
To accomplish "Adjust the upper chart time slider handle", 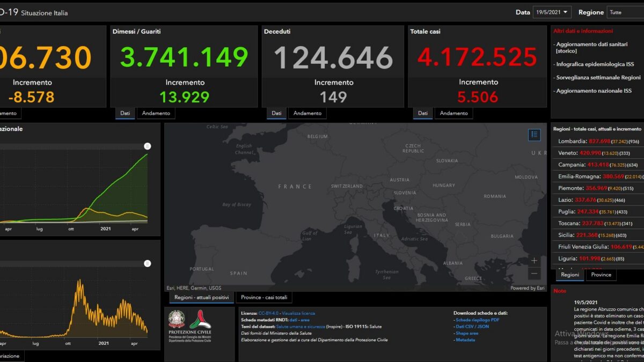I will pyautogui.click(x=148, y=146).
